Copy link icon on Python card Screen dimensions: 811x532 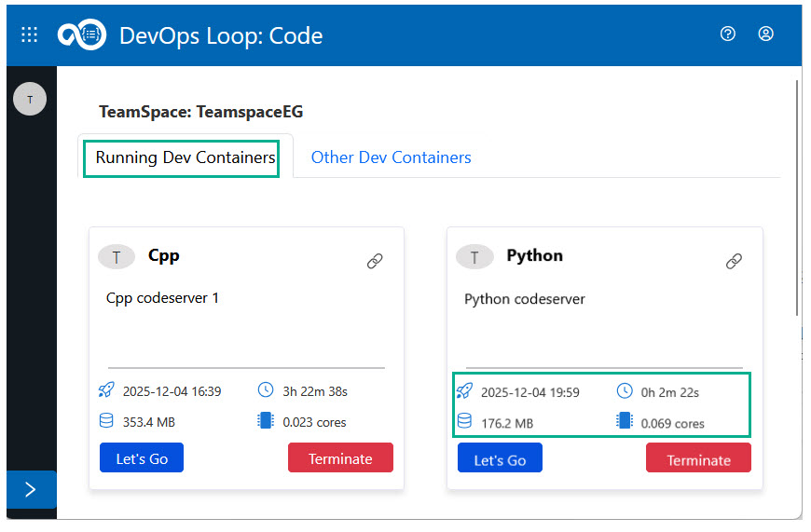pyautogui.click(x=734, y=261)
